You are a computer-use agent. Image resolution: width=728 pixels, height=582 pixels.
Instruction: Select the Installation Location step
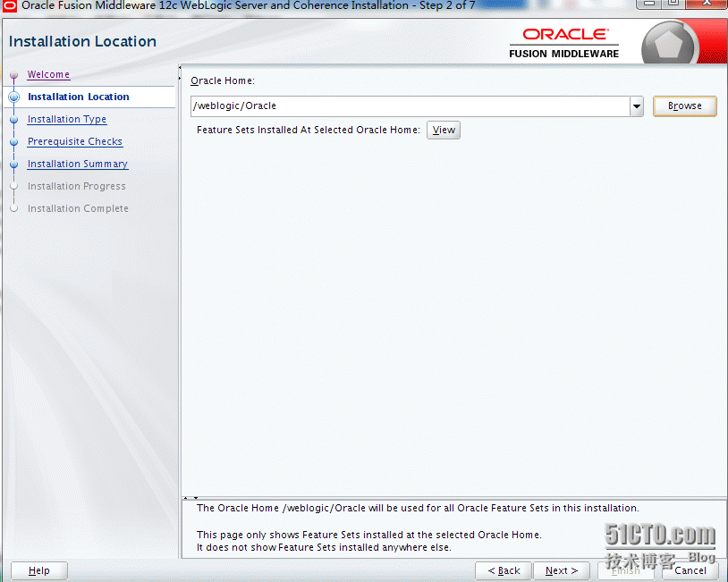point(79,97)
